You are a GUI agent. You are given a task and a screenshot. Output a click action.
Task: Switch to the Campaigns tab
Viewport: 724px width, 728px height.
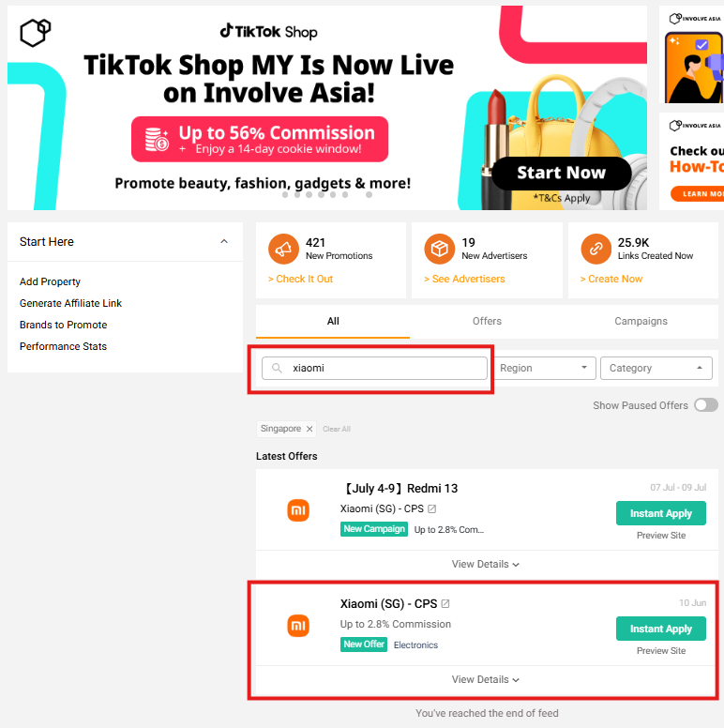click(641, 321)
